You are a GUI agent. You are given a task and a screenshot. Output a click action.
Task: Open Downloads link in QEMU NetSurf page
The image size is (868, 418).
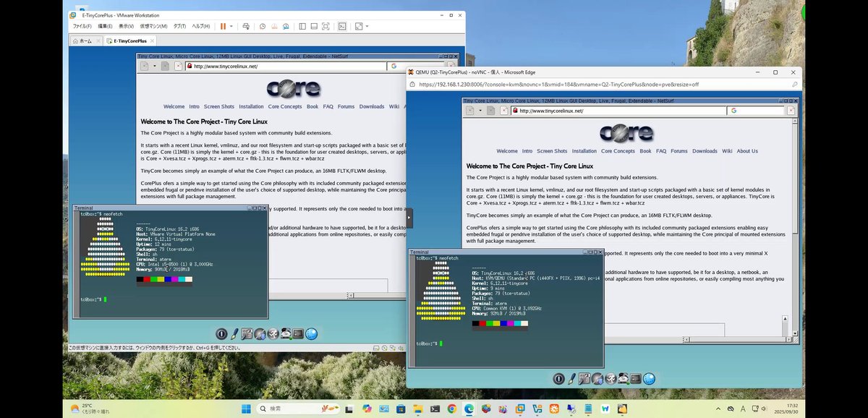[x=705, y=151]
